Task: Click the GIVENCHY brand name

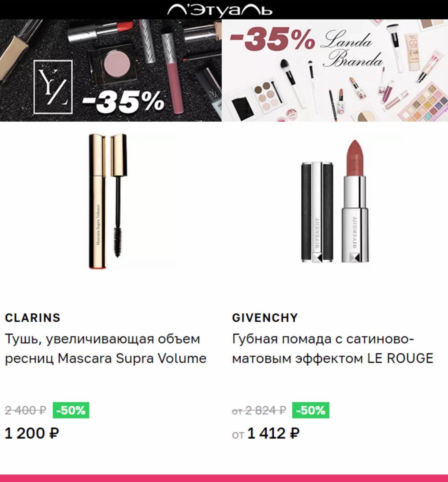Action: (x=265, y=318)
